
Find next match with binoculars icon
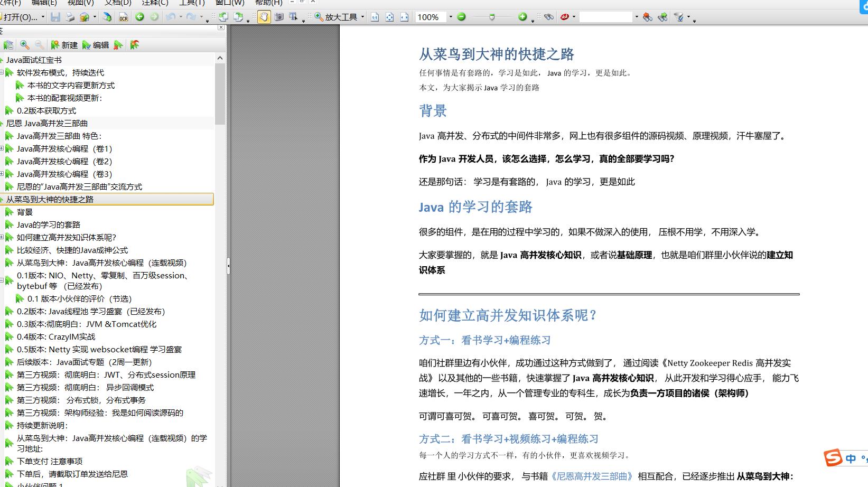662,17
